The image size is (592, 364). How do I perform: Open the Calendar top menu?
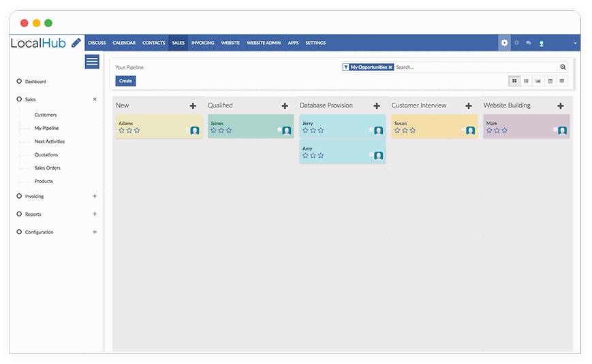[x=124, y=43]
